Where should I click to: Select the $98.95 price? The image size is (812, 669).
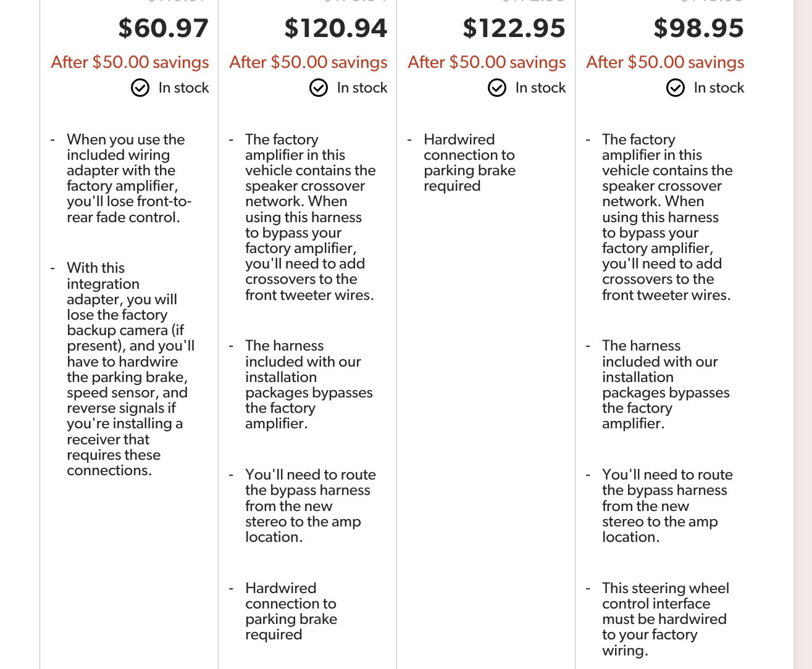coord(699,28)
